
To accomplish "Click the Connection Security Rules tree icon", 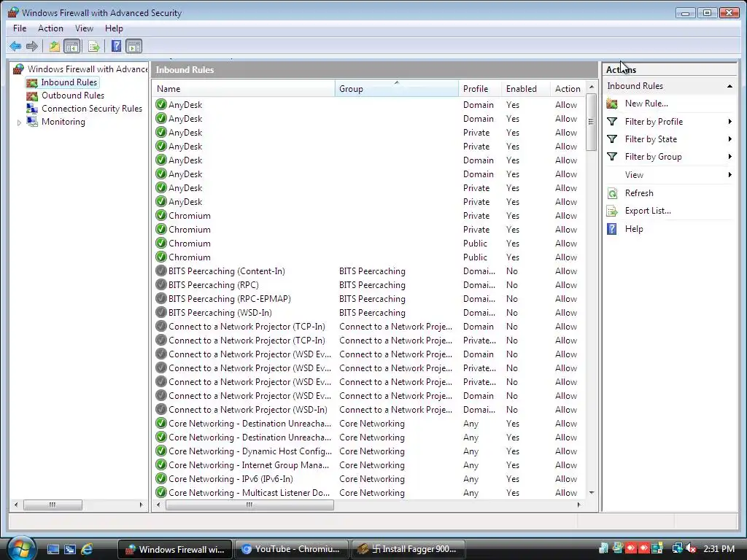I will [x=32, y=109].
